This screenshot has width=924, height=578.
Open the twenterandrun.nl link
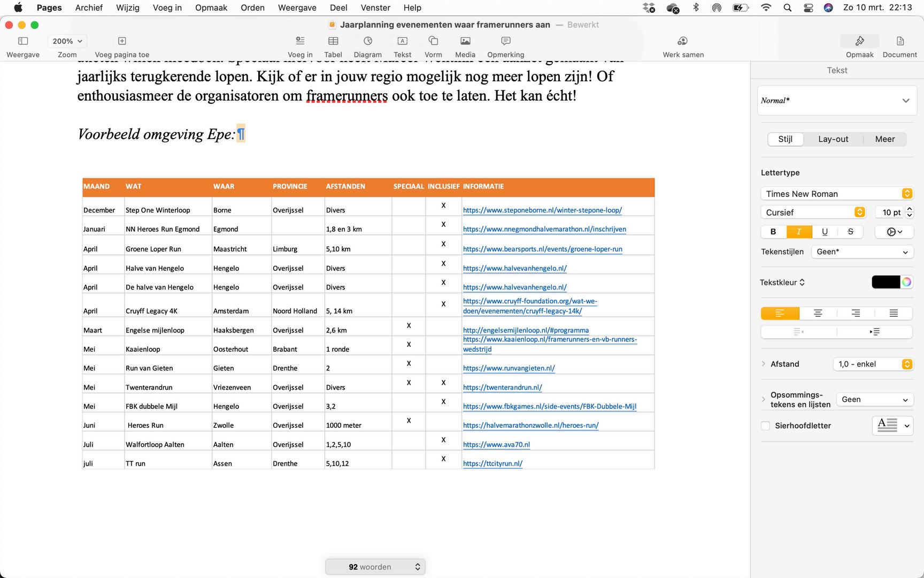tap(503, 387)
